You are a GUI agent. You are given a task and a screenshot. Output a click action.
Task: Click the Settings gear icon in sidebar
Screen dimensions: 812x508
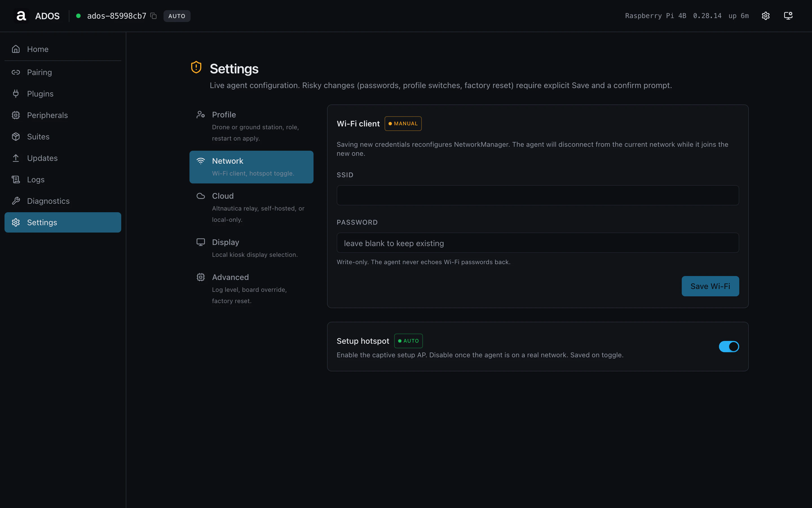pos(16,222)
